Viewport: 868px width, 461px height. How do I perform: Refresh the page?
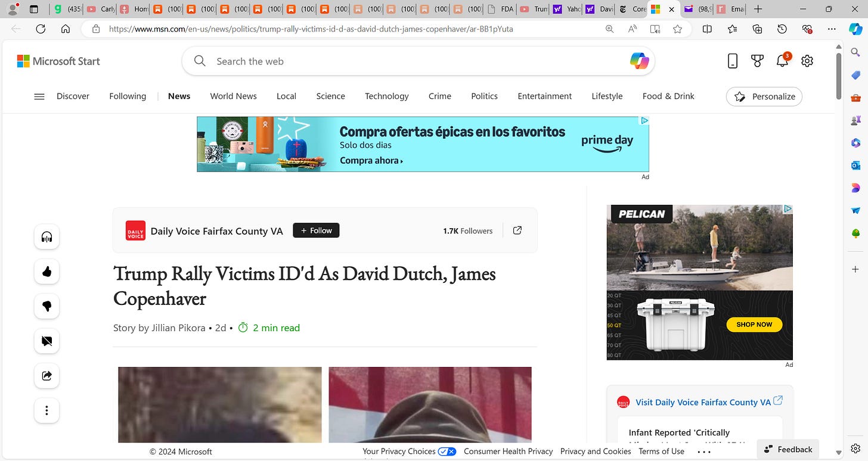(41, 29)
